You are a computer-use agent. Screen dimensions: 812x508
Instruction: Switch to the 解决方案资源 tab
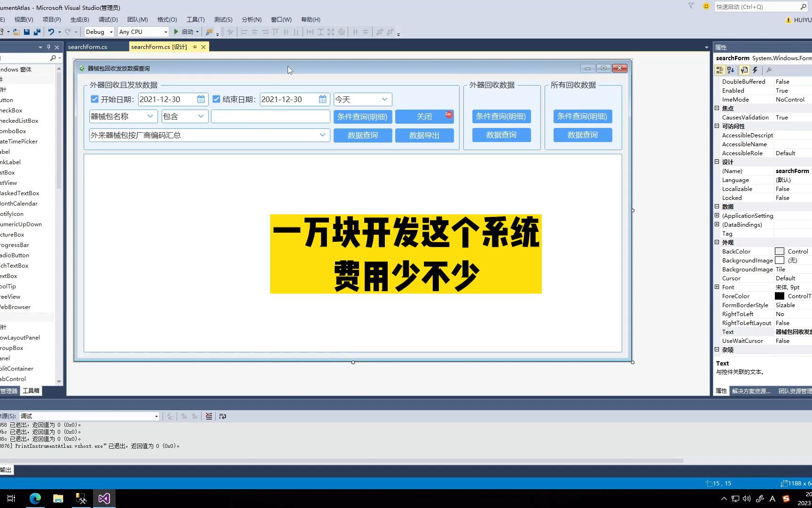(x=751, y=391)
